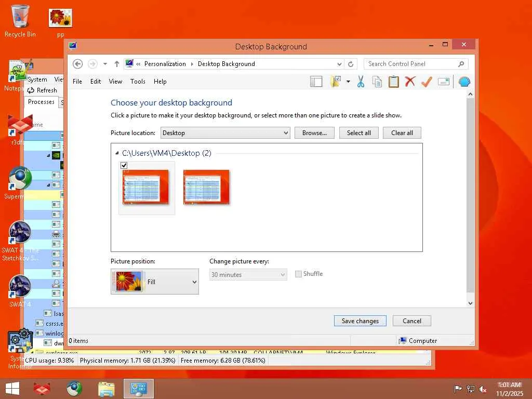Open the Start menu
The height and width of the screenshot is (399, 532).
[12, 389]
